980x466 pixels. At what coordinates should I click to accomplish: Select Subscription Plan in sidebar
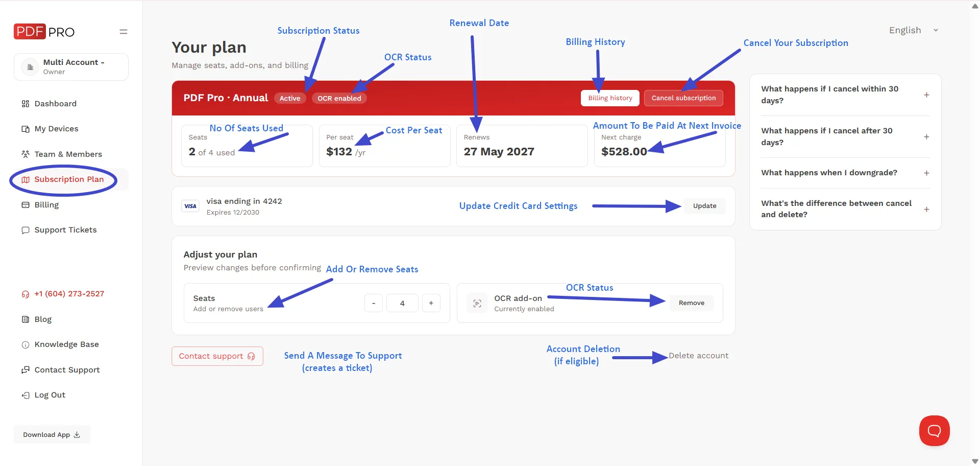pyautogui.click(x=70, y=180)
